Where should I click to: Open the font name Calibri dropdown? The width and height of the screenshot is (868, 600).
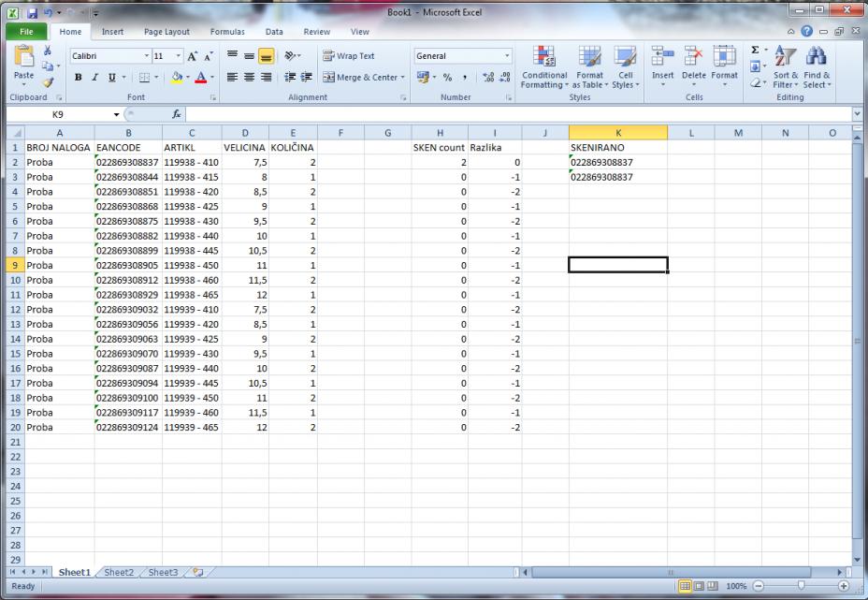(147, 56)
